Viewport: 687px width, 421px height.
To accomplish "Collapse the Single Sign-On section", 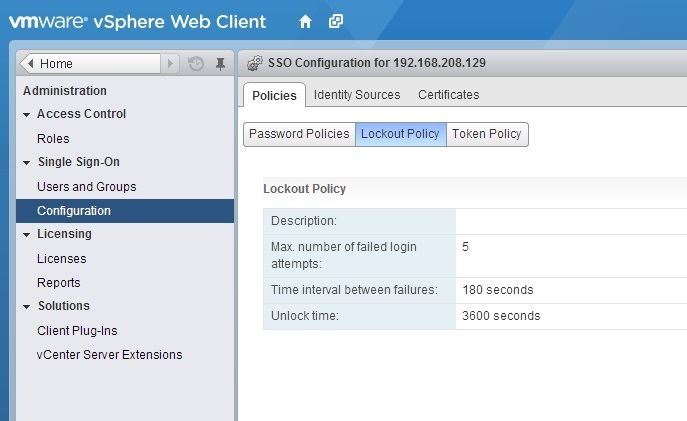I will click(x=27, y=163).
